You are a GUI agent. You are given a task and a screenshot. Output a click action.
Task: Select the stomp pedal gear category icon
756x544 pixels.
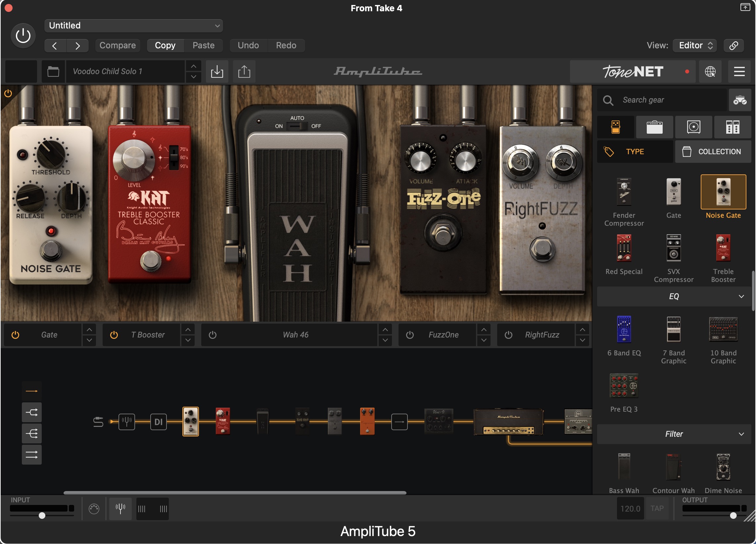[x=615, y=127]
